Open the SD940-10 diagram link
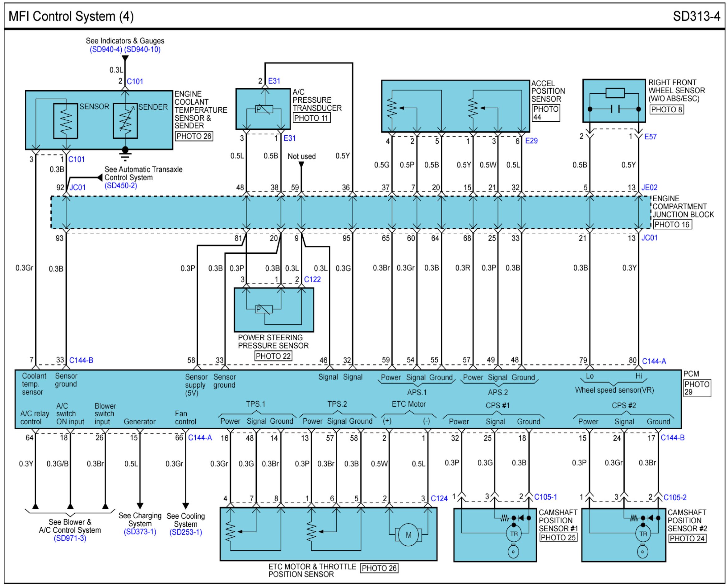This screenshot has width=728, height=588. pos(142,49)
